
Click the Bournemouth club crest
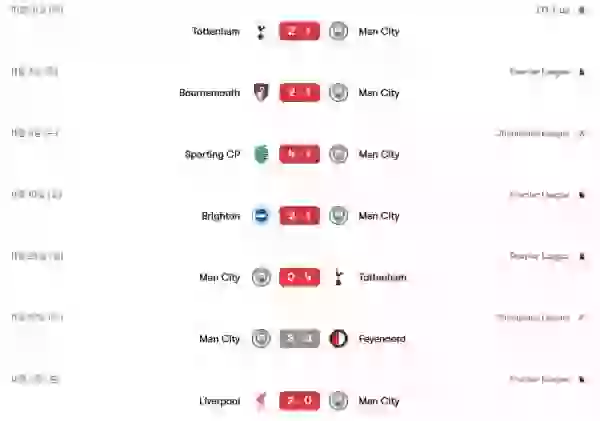coord(261,93)
